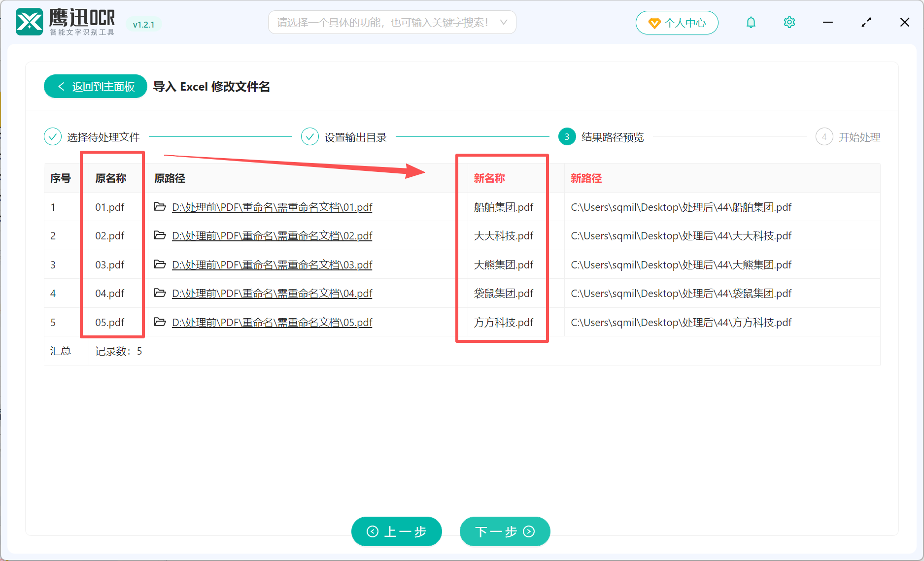Viewport: 924px width, 561px height.
Task: Click the 新名称 column header
Action: coord(489,178)
